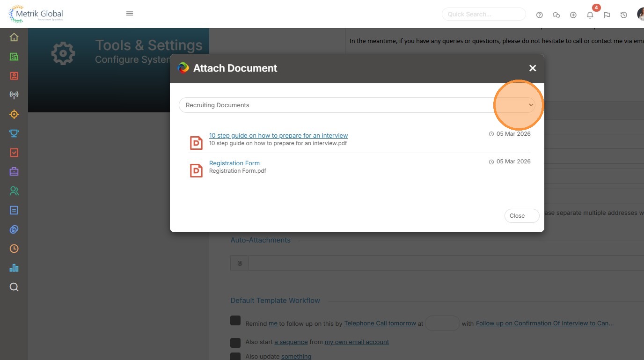This screenshot has width=644, height=360.
Task: Attach '10 step guide on how to prepare' document
Action: tap(278, 135)
